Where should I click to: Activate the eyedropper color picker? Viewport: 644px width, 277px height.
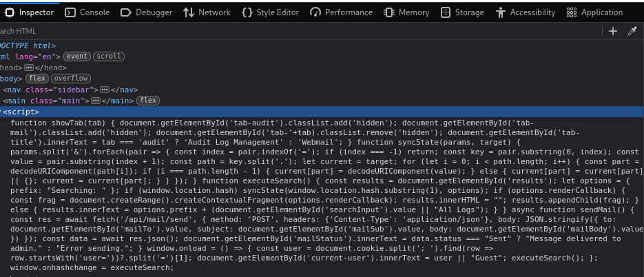pyautogui.click(x=632, y=31)
